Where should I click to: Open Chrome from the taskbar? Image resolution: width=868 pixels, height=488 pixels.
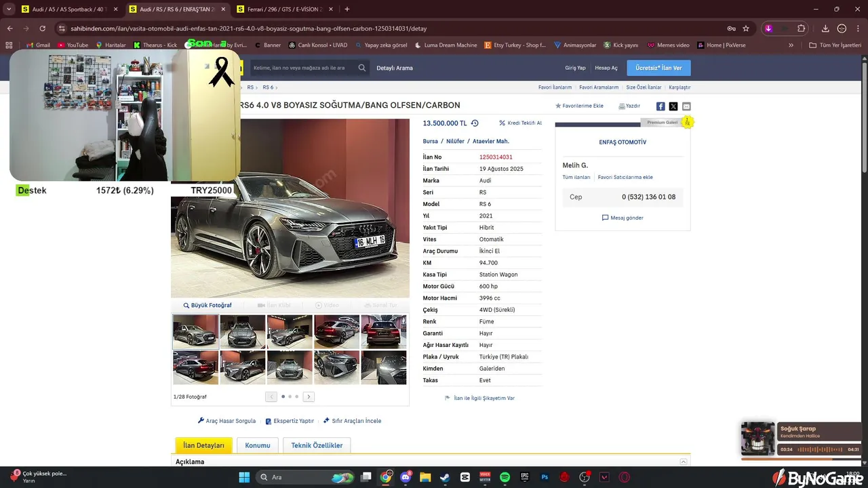[386, 477]
